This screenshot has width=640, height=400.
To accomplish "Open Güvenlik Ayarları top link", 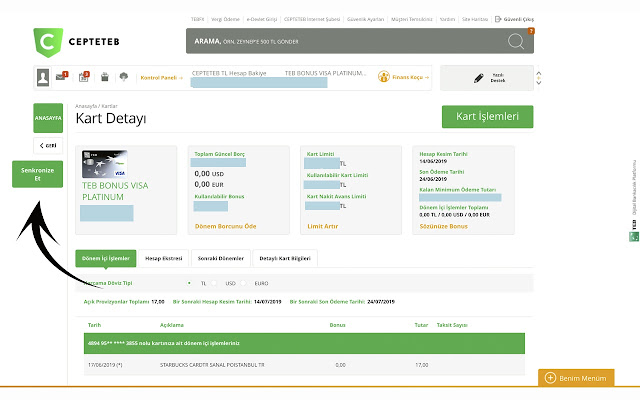I will tap(366, 19).
